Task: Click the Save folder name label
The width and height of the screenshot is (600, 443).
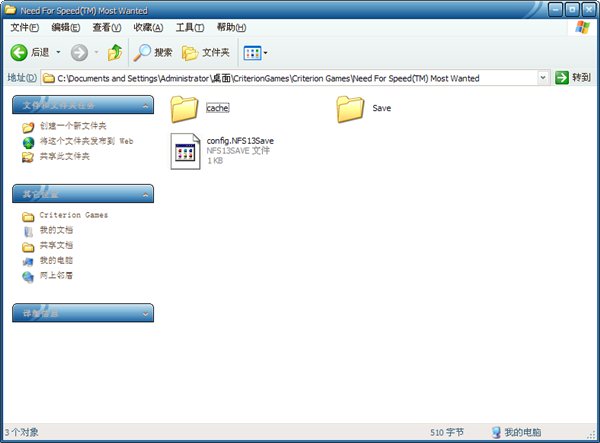Action: pyautogui.click(x=382, y=108)
